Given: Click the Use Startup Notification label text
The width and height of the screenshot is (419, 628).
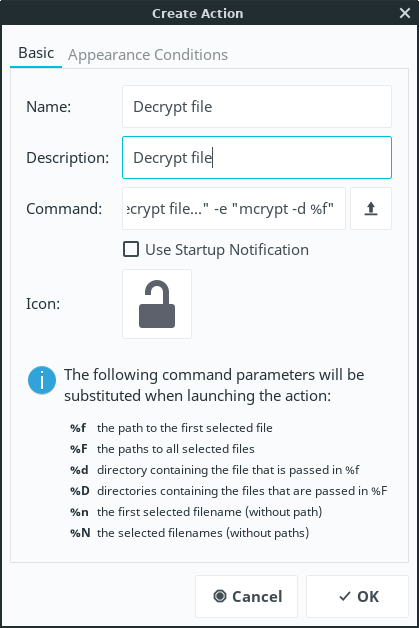Looking at the screenshot, I should click(227, 250).
